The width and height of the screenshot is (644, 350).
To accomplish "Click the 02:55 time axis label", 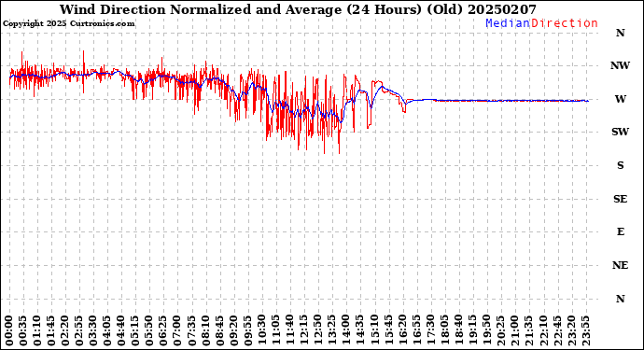I will point(79,331).
